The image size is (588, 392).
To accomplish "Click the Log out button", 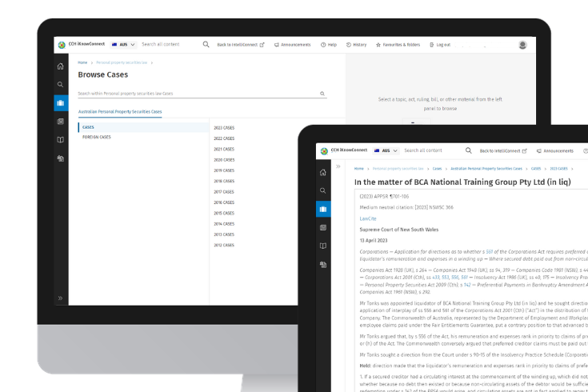I will (440, 45).
